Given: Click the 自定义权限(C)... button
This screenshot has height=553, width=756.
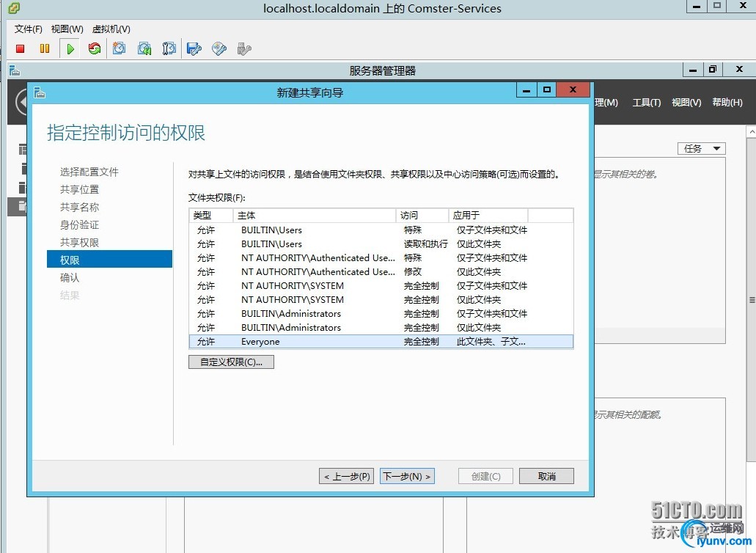Looking at the screenshot, I should (x=231, y=362).
